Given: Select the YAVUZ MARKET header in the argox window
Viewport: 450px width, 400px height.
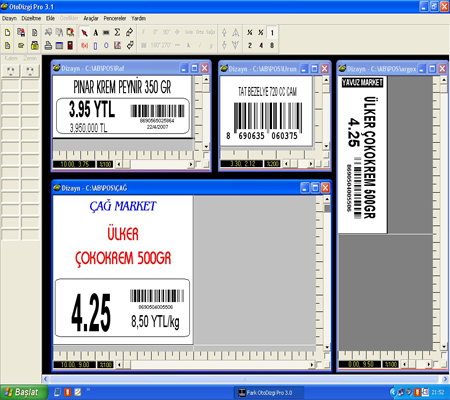Looking at the screenshot, I should point(362,82).
